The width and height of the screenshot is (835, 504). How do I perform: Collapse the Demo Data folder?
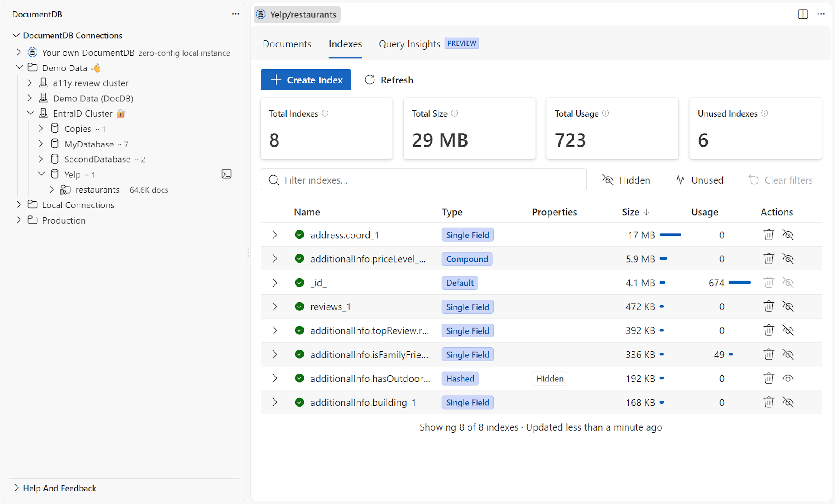pos(19,67)
